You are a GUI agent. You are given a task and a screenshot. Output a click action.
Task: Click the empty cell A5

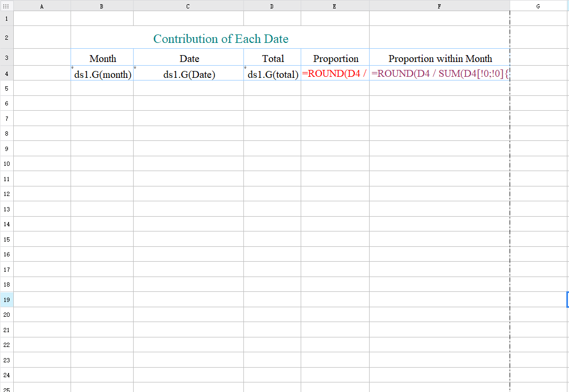tap(41, 88)
